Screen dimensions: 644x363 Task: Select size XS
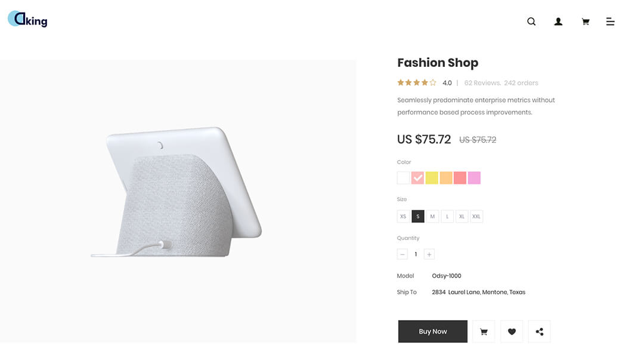click(x=403, y=216)
